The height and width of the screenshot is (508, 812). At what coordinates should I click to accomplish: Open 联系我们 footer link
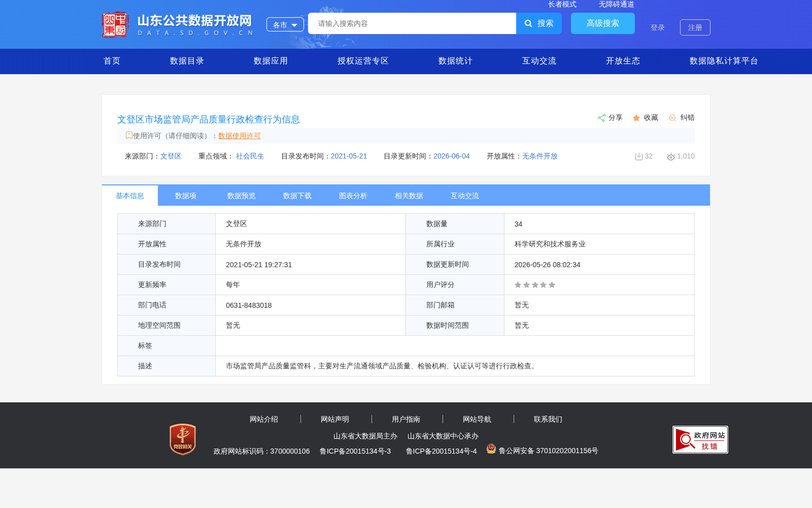tap(548, 419)
